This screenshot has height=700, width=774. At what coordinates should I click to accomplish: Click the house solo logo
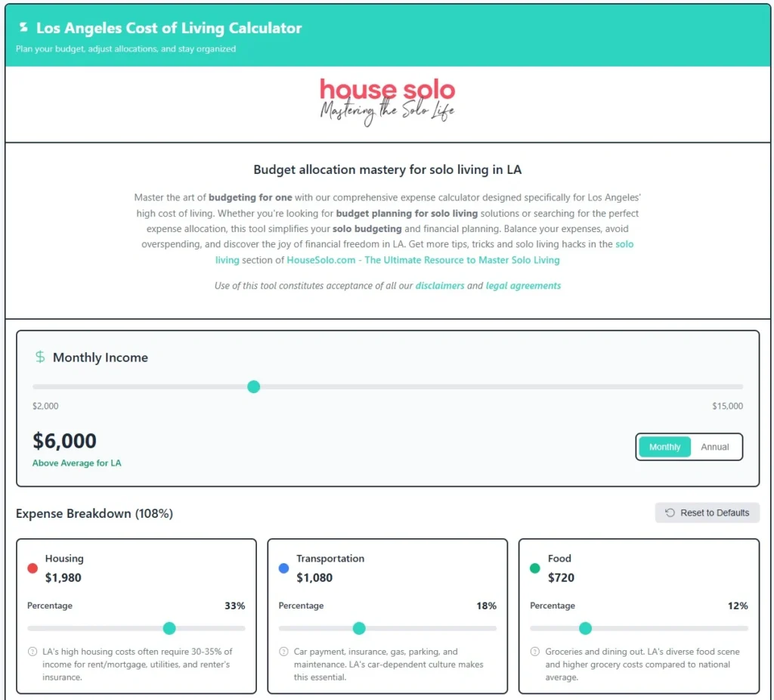tap(387, 99)
